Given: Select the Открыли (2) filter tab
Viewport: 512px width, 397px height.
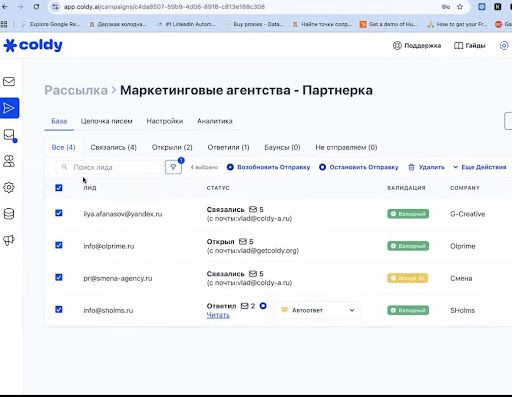Looking at the screenshot, I should coord(172,147).
